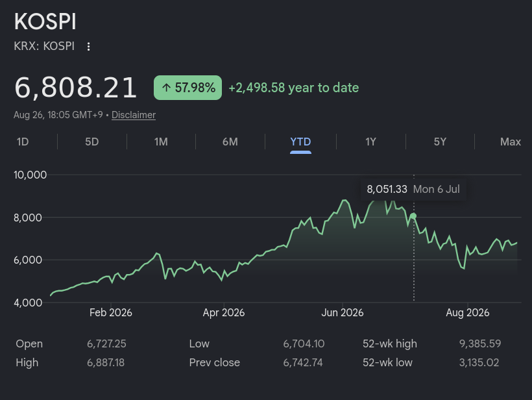532x400 pixels.
Task: Click the Feb 2026 axis label
Action: pos(110,312)
